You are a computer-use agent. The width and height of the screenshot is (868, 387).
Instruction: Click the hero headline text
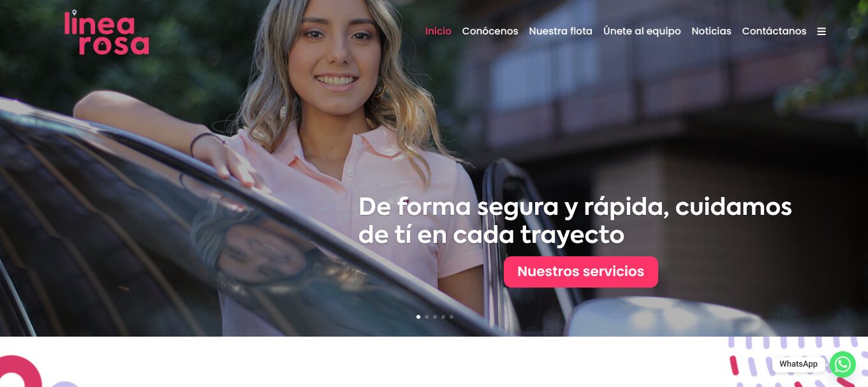[575, 221]
